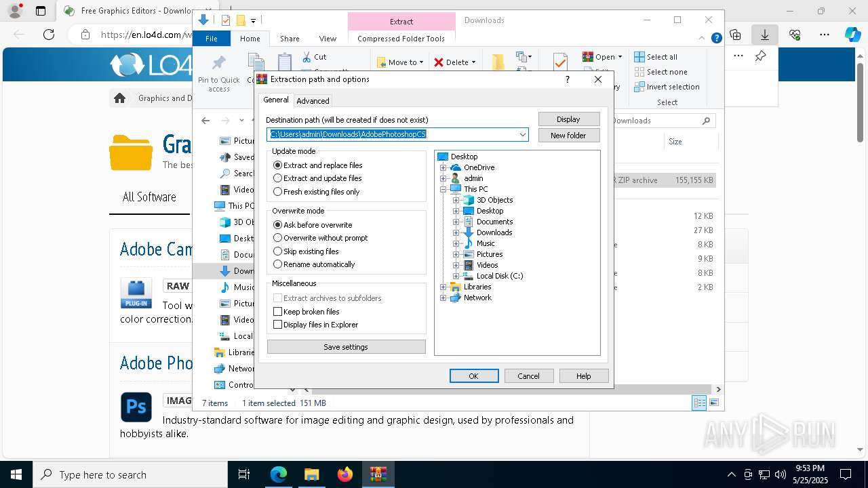Click the Photoshop Ps app icon

(x=136, y=407)
